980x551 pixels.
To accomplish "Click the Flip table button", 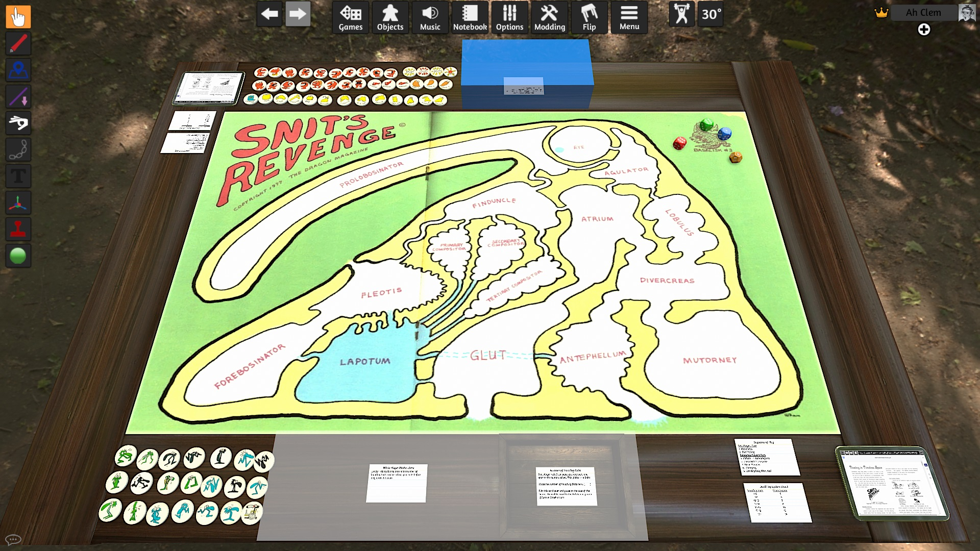I will (589, 18).
